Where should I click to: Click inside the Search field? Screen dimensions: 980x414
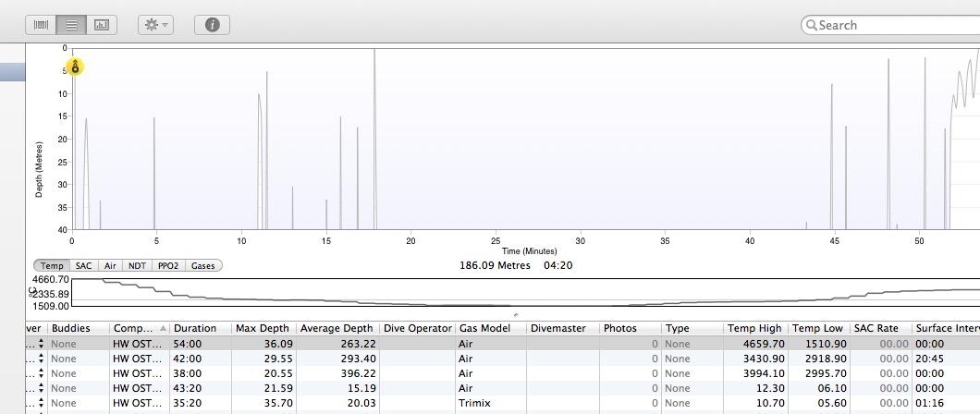[892, 25]
